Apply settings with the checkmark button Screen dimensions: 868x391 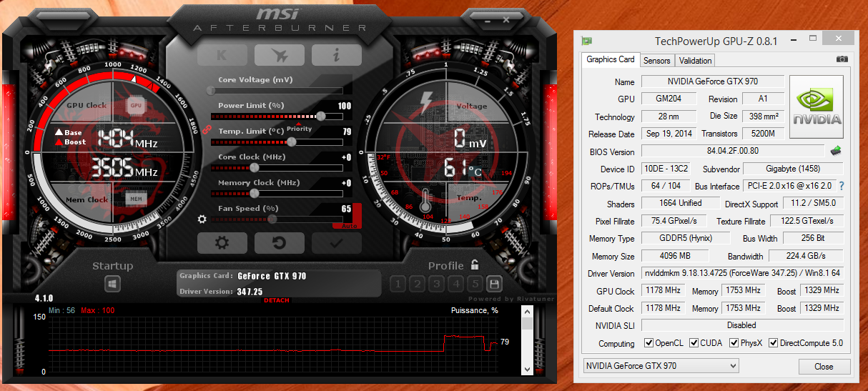336,243
